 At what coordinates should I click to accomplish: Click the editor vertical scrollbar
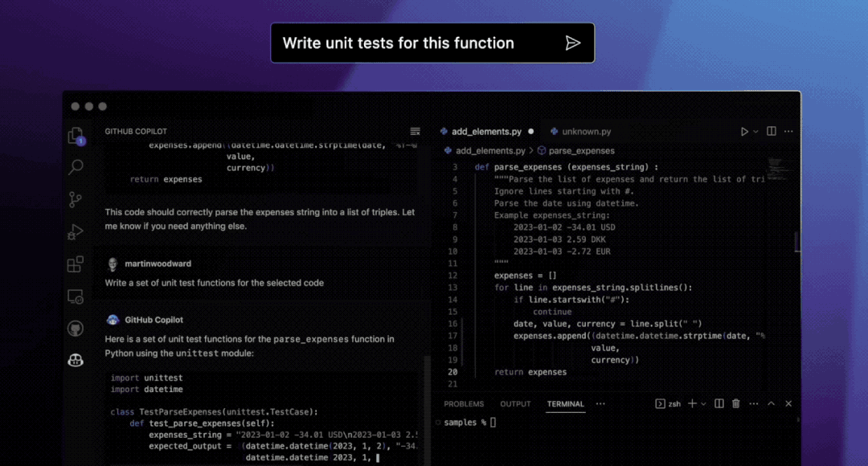coord(798,241)
